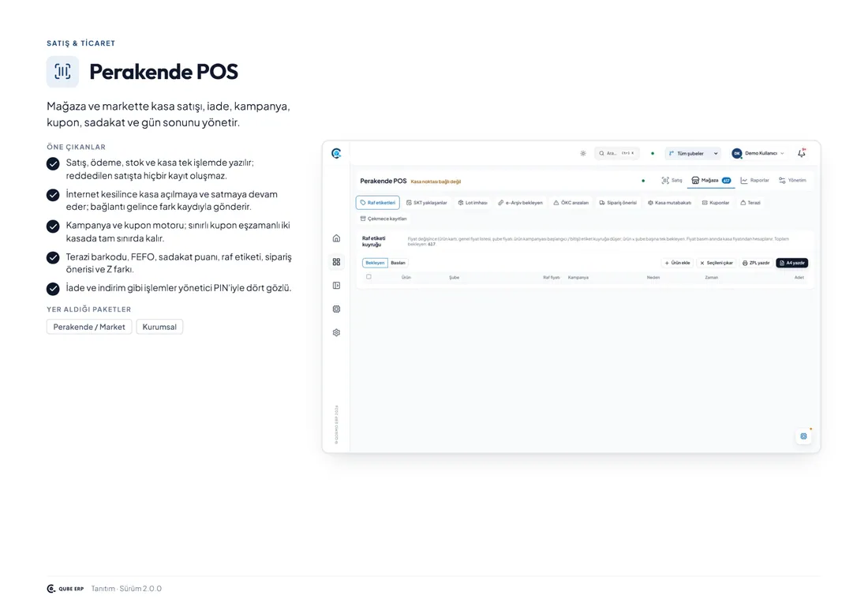Open the e-Arşiv bekleyen sub-tab
The image size is (868, 614).
(520, 203)
